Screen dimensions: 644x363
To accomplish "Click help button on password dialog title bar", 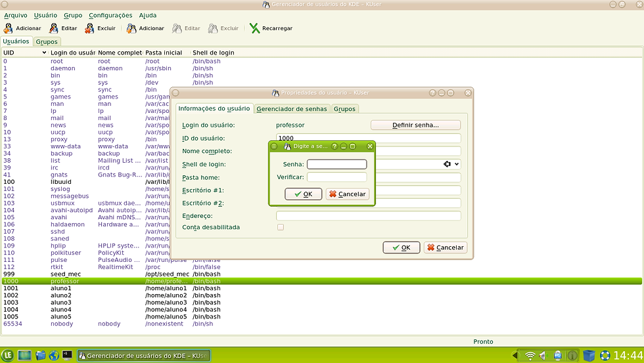I will (x=334, y=146).
